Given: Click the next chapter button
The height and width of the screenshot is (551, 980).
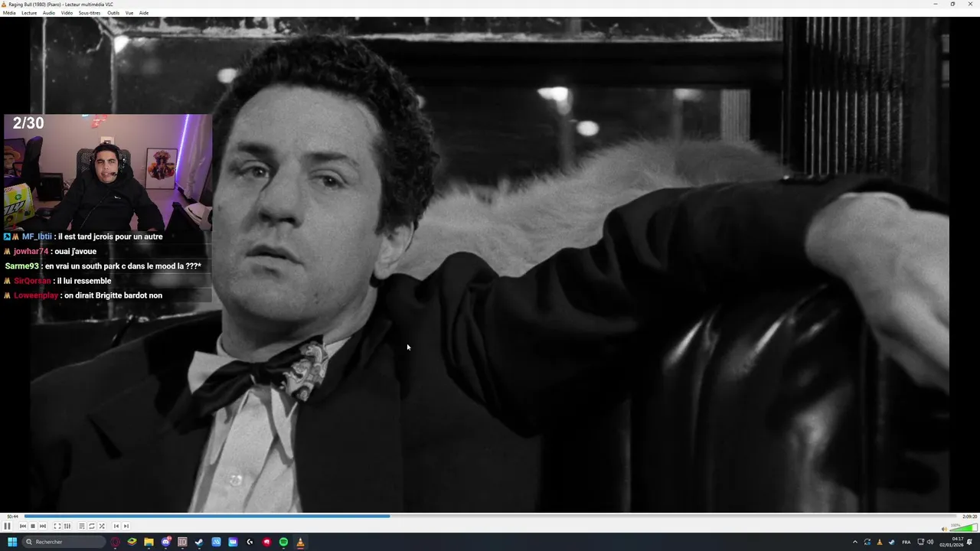Looking at the screenshot, I should (x=126, y=526).
